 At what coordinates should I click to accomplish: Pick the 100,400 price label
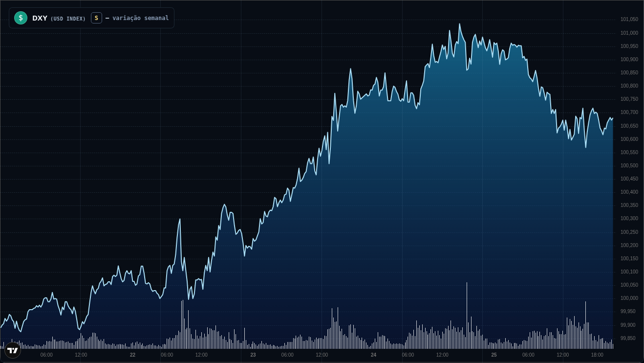pos(629,192)
